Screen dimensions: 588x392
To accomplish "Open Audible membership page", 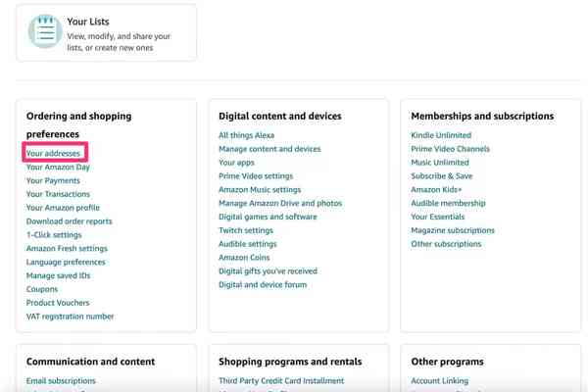I will 448,204.
